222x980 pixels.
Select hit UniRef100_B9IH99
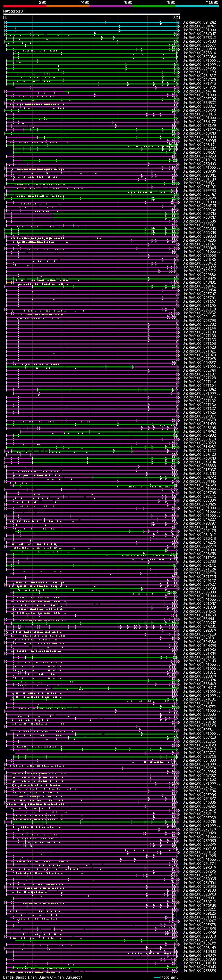199,424
